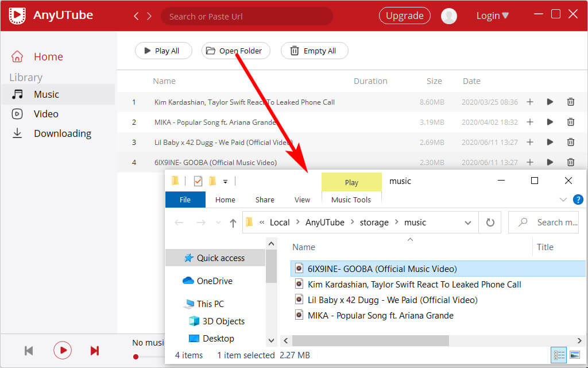Click the red playback progress handle

136,356
